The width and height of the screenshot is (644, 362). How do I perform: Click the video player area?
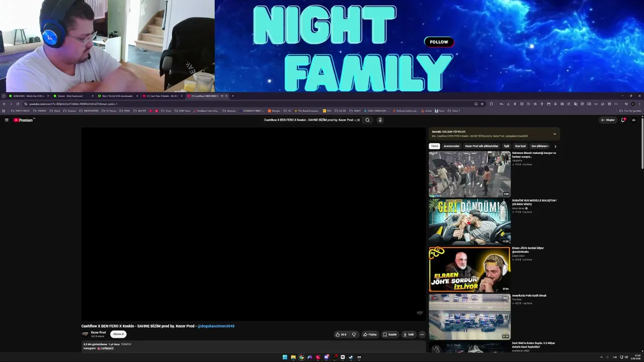tap(254, 224)
